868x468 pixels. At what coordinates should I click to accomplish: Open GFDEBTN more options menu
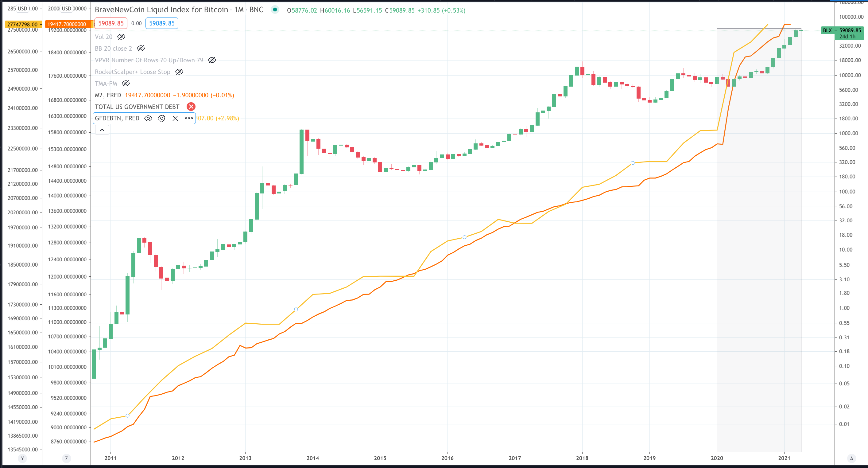click(189, 118)
